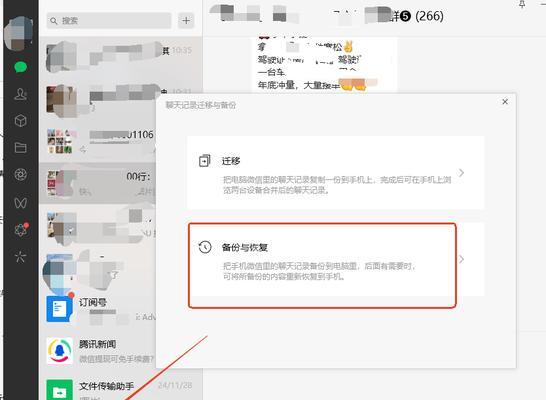
Task: Select the 迁移 migration option
Action: 335,173
